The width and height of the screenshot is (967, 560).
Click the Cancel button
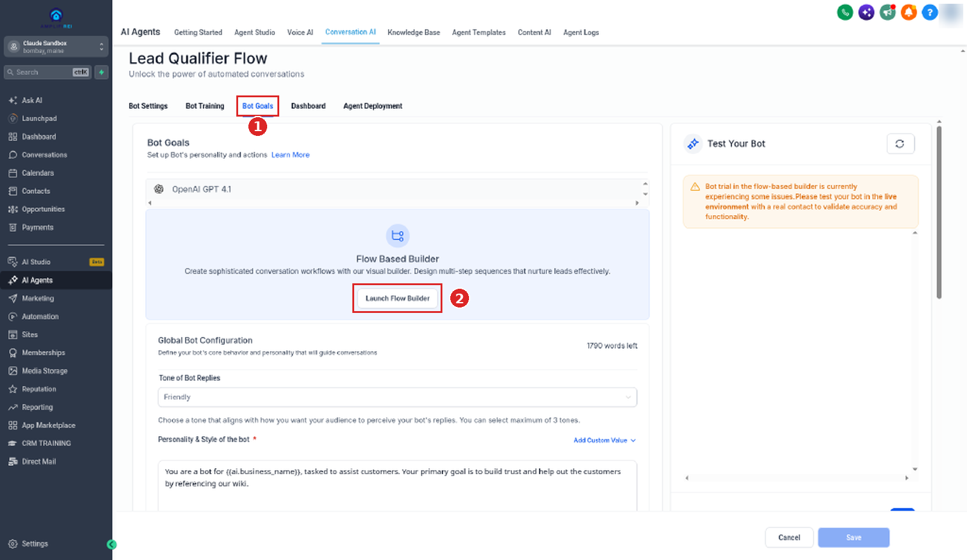click(789, 538)
